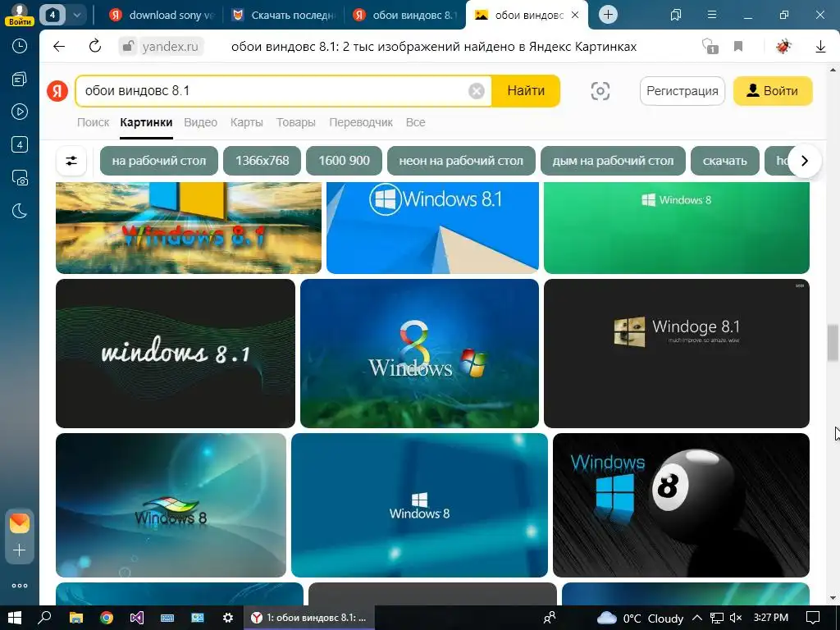
Task: Expand the tab group dropdown arrow
Action: coord(76,15)
